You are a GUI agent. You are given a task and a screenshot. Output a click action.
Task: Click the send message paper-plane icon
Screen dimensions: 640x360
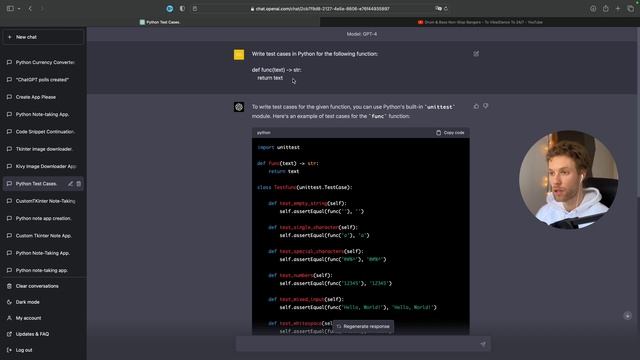483,344
